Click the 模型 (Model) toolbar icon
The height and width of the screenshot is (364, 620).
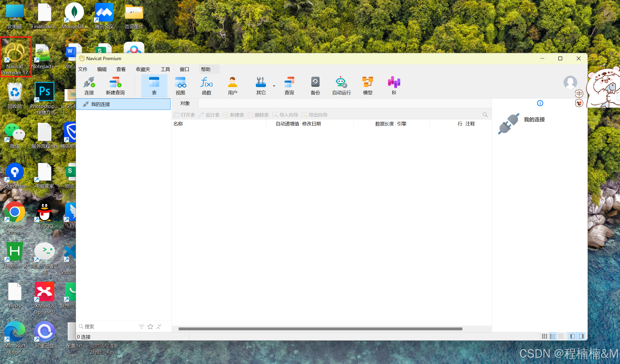368,86
